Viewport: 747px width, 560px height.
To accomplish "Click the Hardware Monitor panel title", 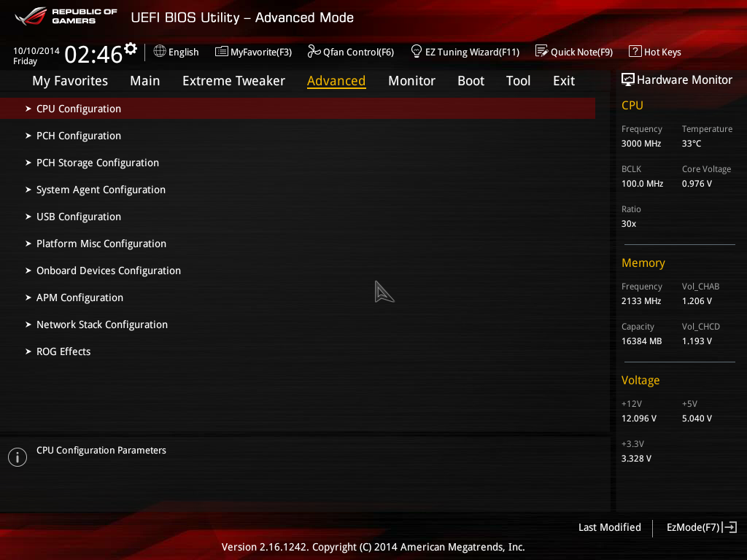I will tap(684, 79).
